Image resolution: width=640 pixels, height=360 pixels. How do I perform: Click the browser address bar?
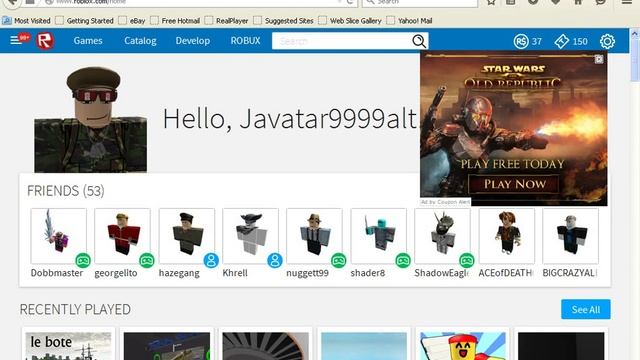pos(196,2)
